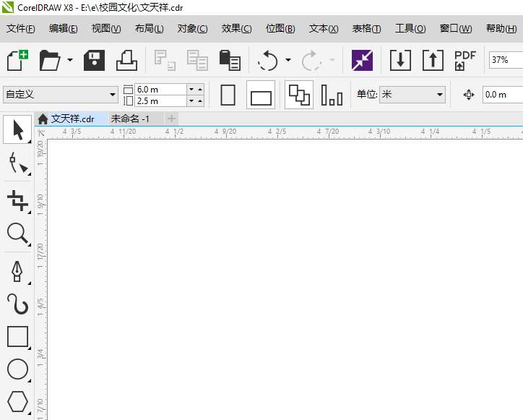Open a file with the folder icon

[50, 60]
